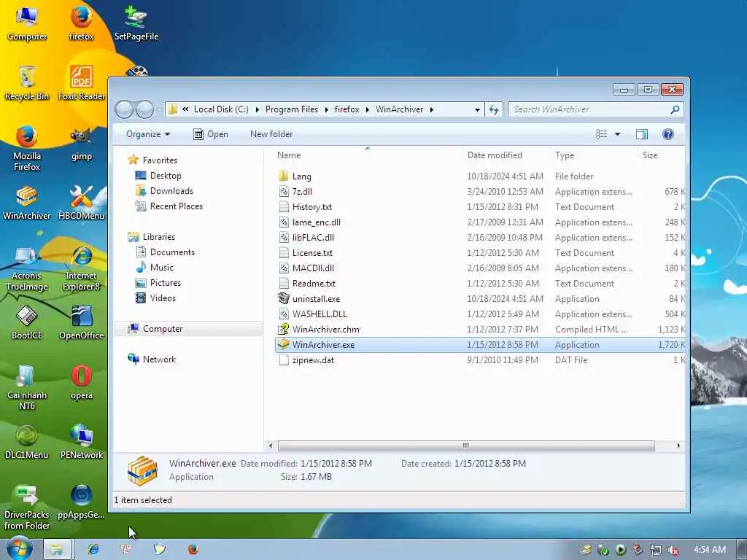Open DLC1Menu desktop icon
Image resolution: width=747 pixels, height=560 pixels.
click(x=27, y=442)
